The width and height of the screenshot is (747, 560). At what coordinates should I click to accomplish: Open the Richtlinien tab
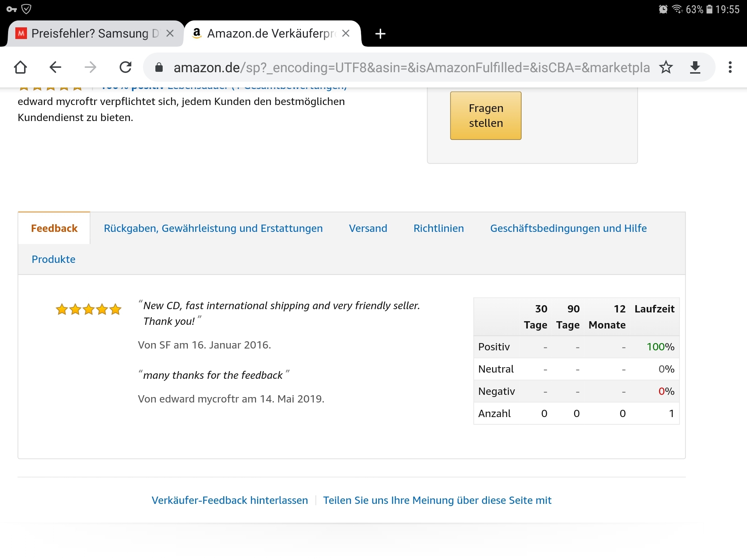[x=438, y=229]
